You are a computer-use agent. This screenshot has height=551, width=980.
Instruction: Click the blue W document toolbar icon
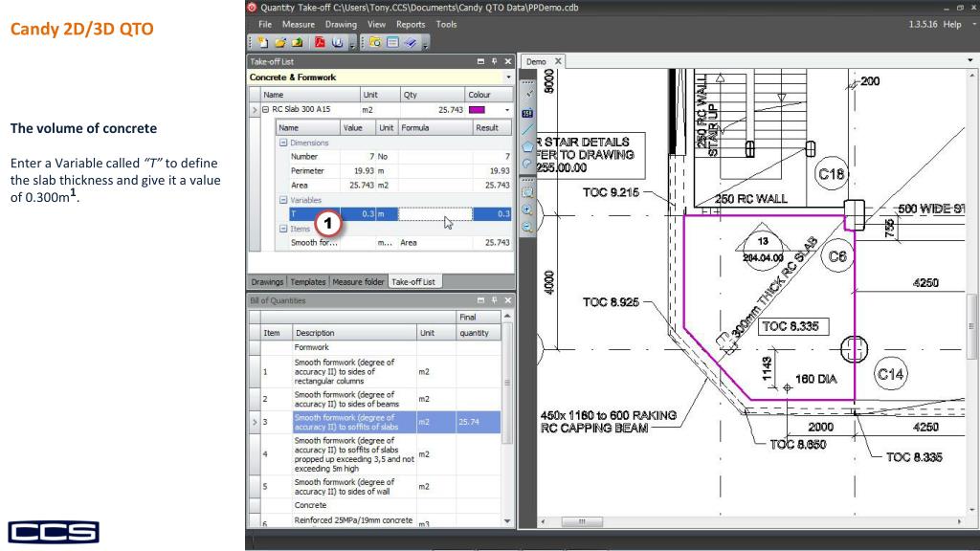click(x=338, y=42)
